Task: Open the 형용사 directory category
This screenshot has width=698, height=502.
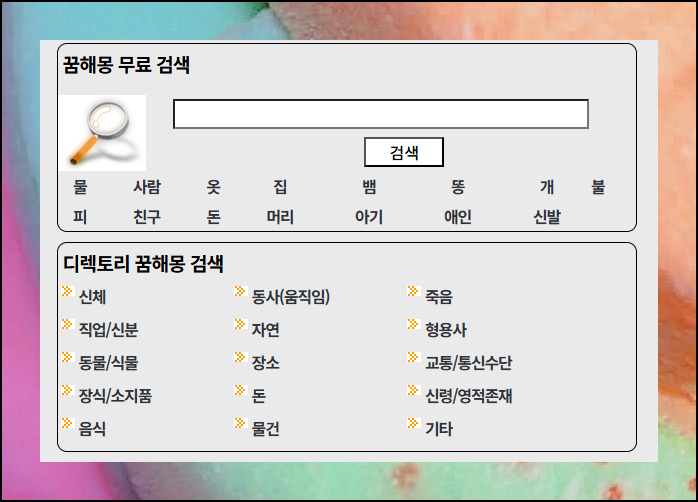Action: (x=446, y=330)
